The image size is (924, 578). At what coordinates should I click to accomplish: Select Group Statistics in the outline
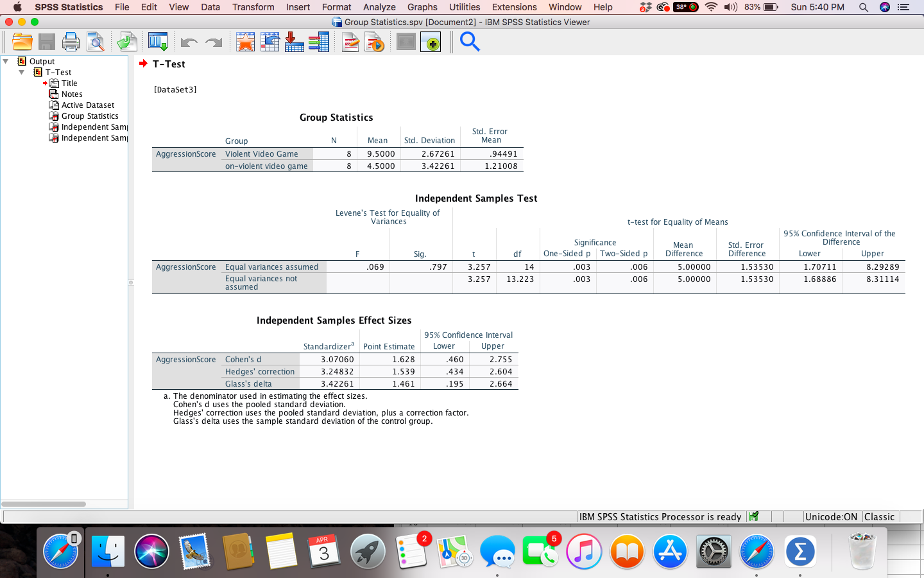click(x=90, y=116)
